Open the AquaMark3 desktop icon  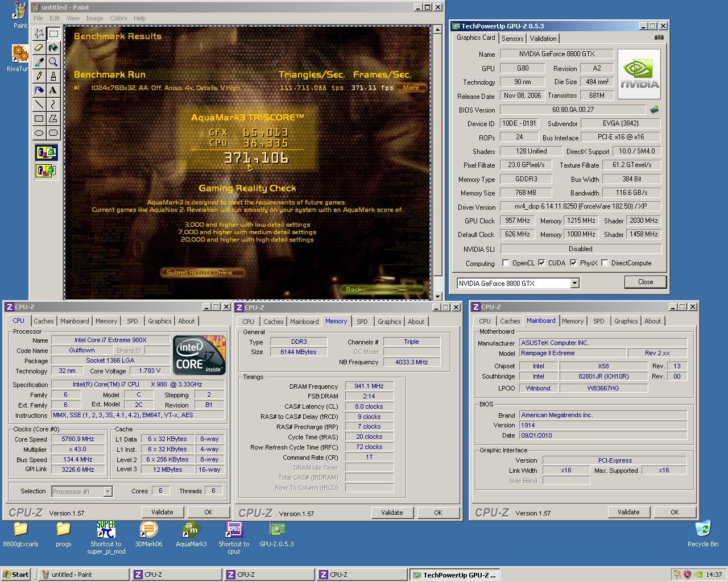(191, 534)
